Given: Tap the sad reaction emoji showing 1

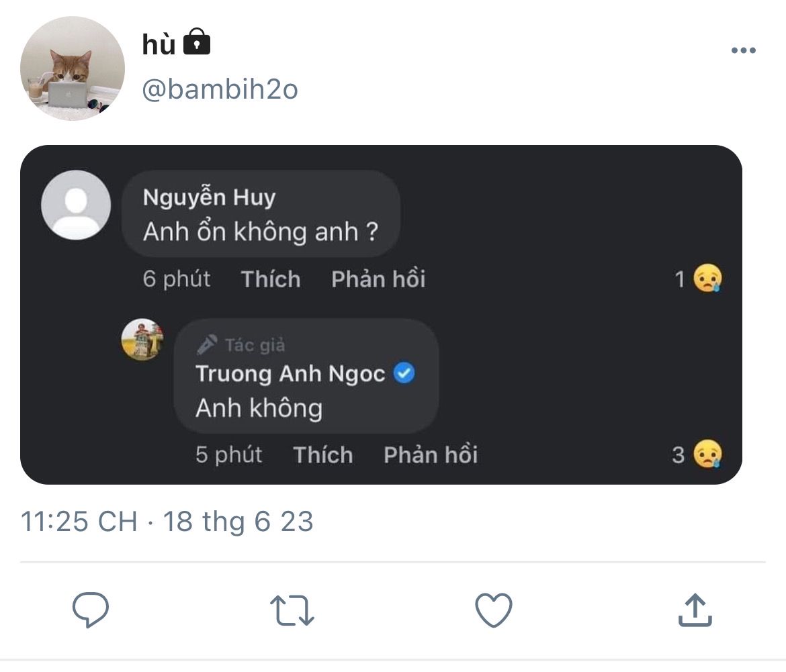Looking at the screenshot, I should click(x=707, y=279).
